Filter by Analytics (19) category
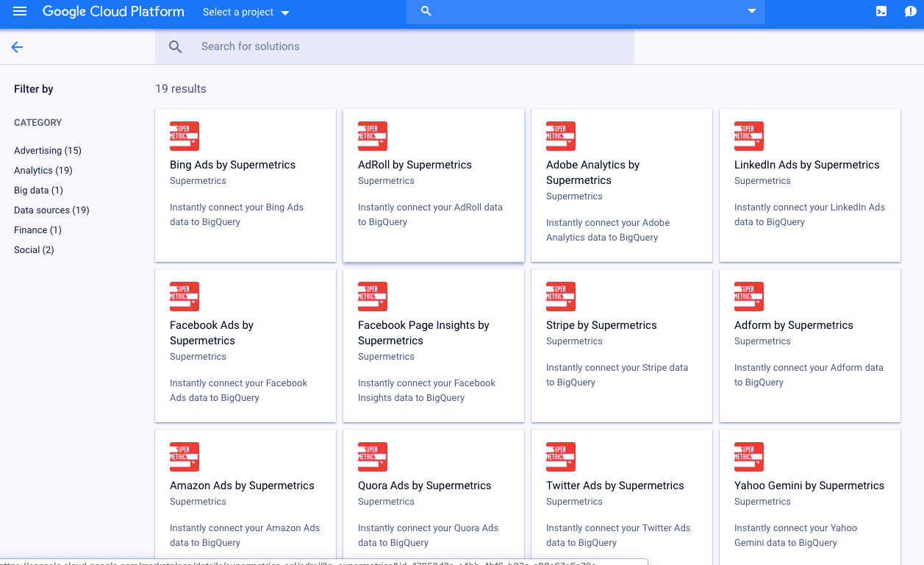The width and height of the screenshot is (924, 565). (43, 171)
